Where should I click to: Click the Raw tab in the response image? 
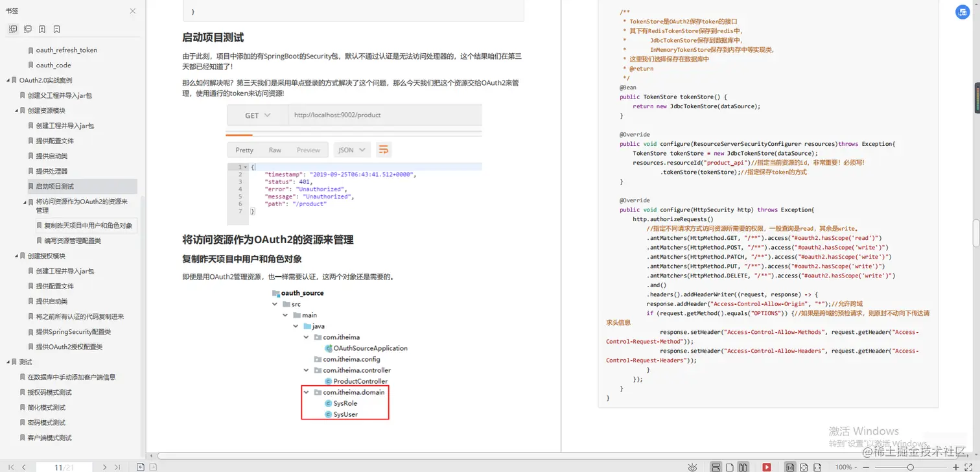pos(275,150)
